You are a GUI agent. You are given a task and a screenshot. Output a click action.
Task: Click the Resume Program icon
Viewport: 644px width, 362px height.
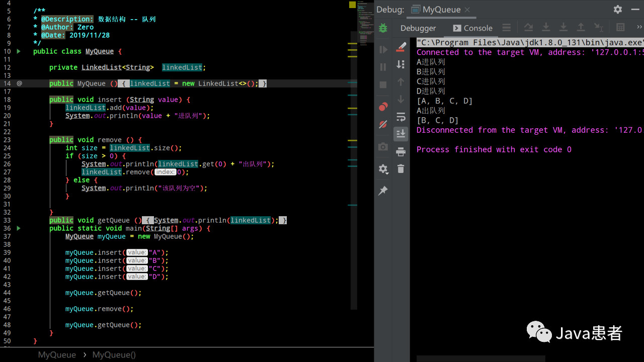tap(383, 50)
